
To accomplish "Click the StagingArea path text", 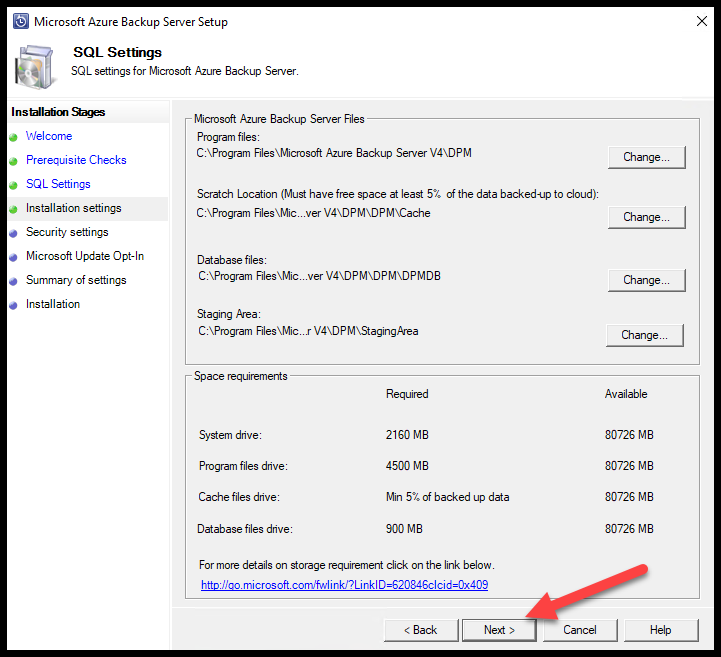I will click(x=308, y=331).
